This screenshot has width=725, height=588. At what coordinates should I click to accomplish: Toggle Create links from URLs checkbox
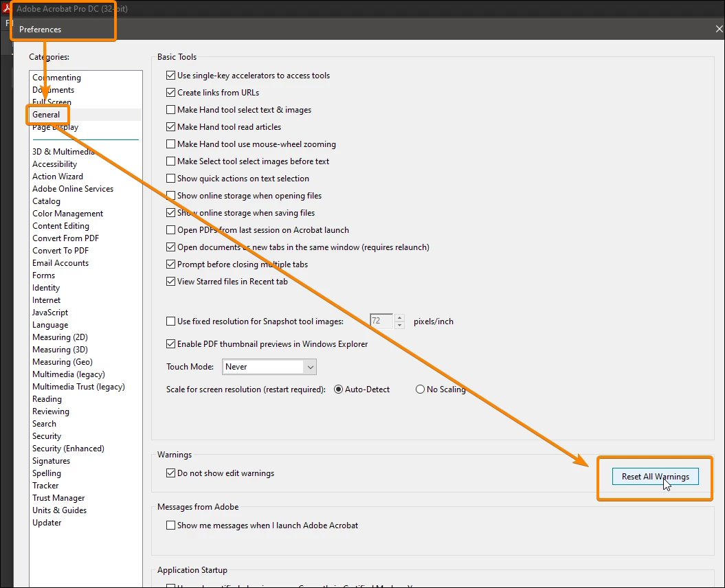pyautogui.click(x=170, y=93)
